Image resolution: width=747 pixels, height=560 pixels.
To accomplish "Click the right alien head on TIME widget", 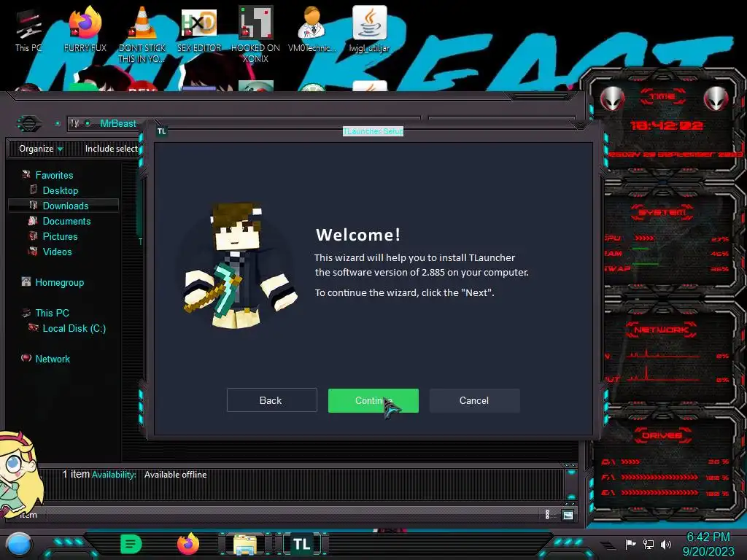I will pyautogui.click(x=716, y=98).
